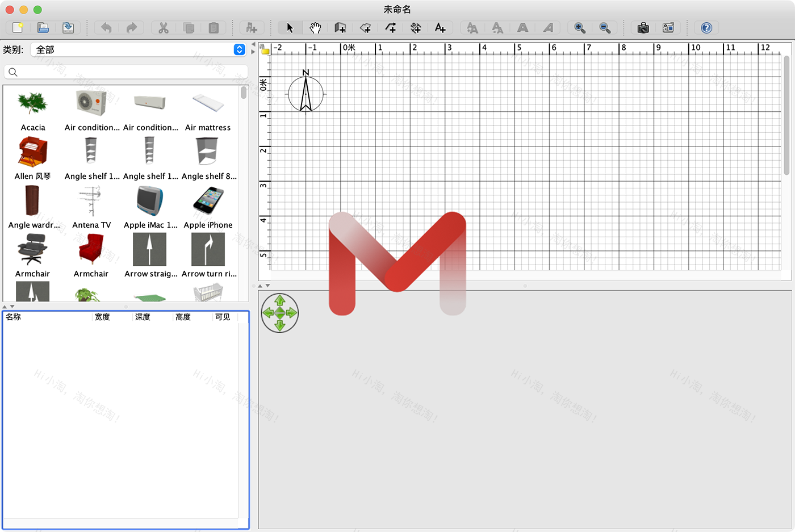Collapse catalog using splitter up arrow
795x532 pixels.
coord(5,307)
